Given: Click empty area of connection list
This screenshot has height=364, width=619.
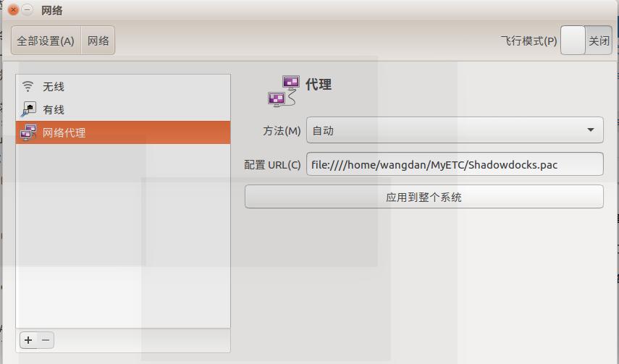Looking at the screenshot, I should coord(123,236).
